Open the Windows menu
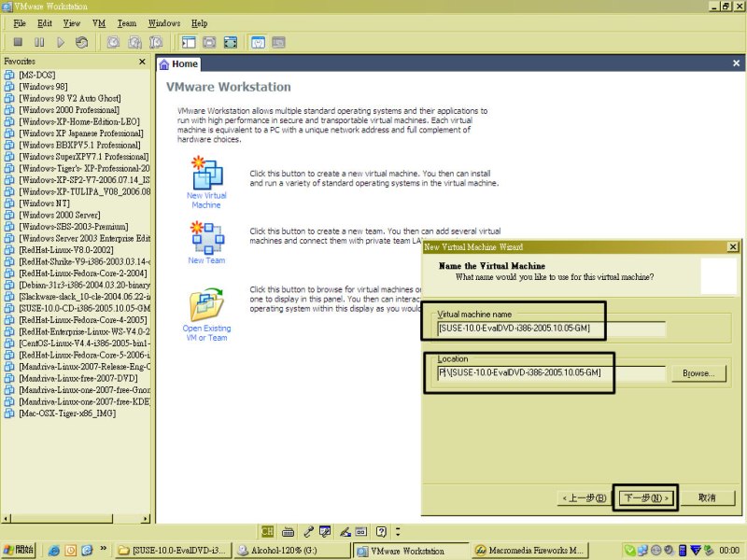747x560 pixels. (x=164, y=23)
